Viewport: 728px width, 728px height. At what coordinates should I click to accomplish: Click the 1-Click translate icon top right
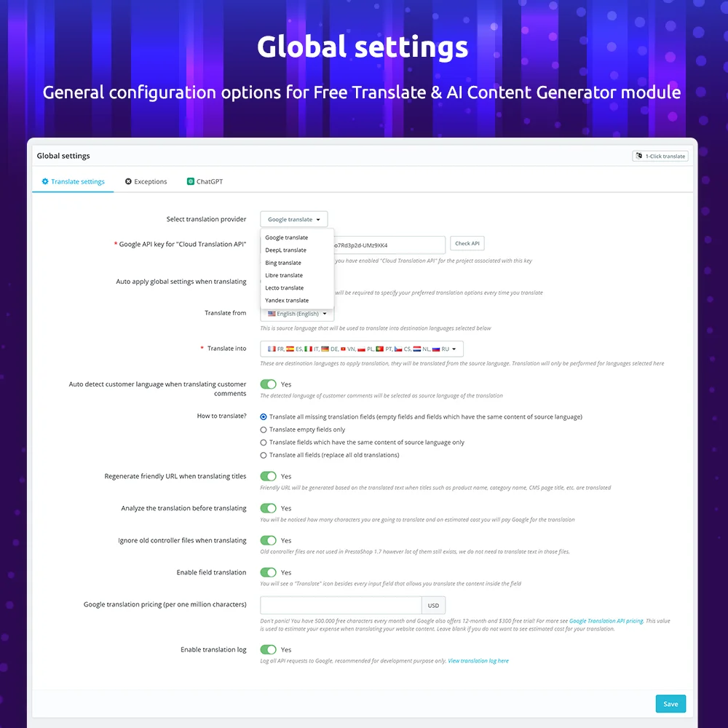(x=640, y=156)
